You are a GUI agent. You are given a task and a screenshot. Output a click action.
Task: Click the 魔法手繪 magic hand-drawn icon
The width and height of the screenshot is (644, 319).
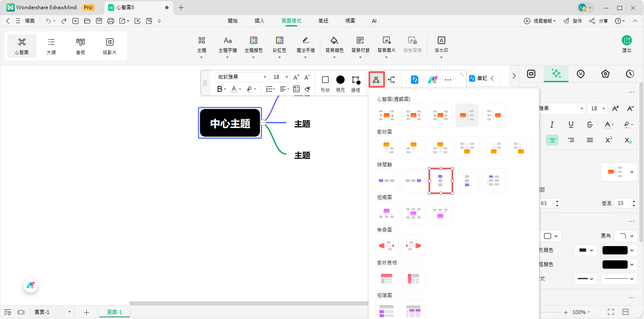pos(306,45)
